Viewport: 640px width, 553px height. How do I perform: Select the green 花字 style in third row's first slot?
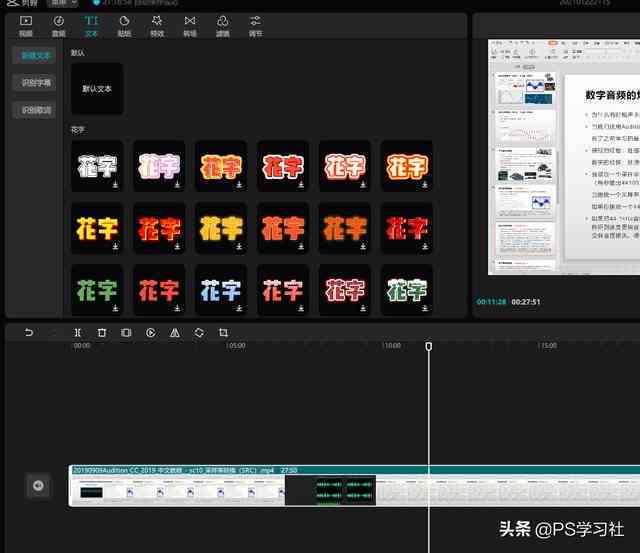pyautogui.click(x=97, y=290)
